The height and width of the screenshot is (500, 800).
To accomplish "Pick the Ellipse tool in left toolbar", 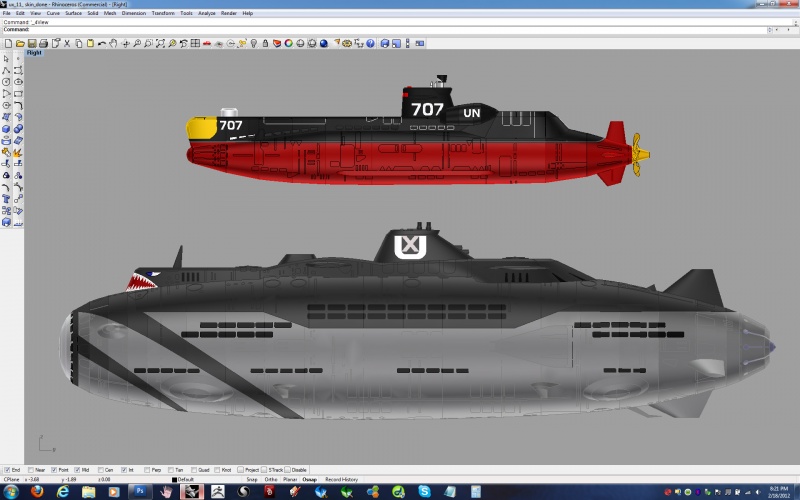I will 18,82.
